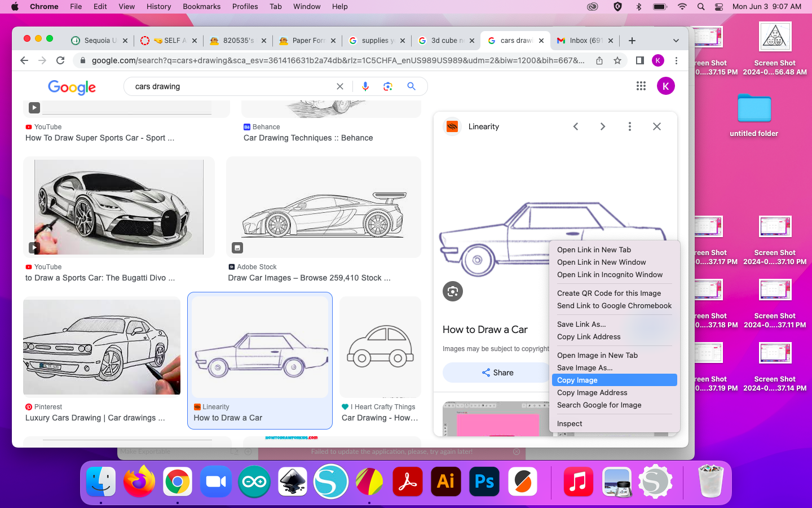
Task: Click in the cars drawing search field
Action: click(231, 86)
